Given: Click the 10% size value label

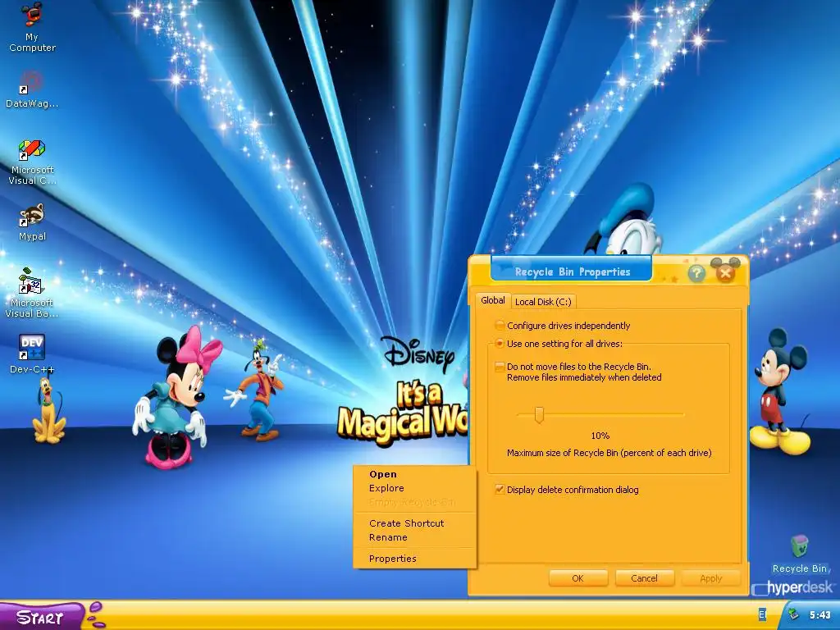Looking at the screenshot, I should tap(600, 436).
